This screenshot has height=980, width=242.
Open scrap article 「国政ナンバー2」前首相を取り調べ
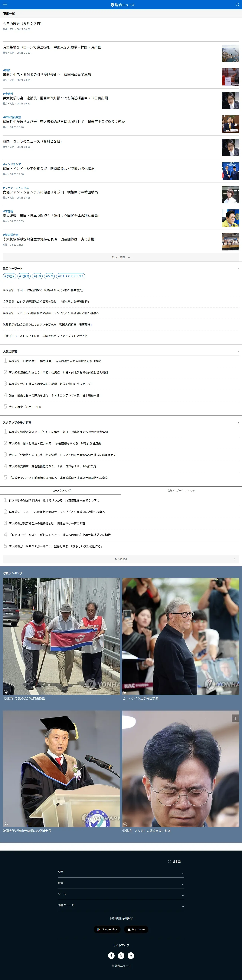pyautogui.click(x=58, y=477)
